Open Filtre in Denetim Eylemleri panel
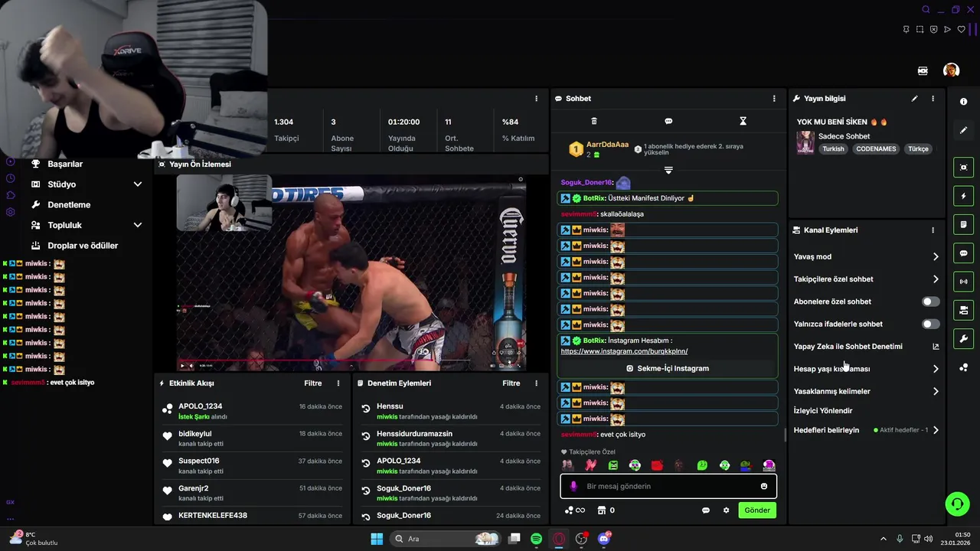Viewport: 980px width, 551px height. [x=511, y=383]
